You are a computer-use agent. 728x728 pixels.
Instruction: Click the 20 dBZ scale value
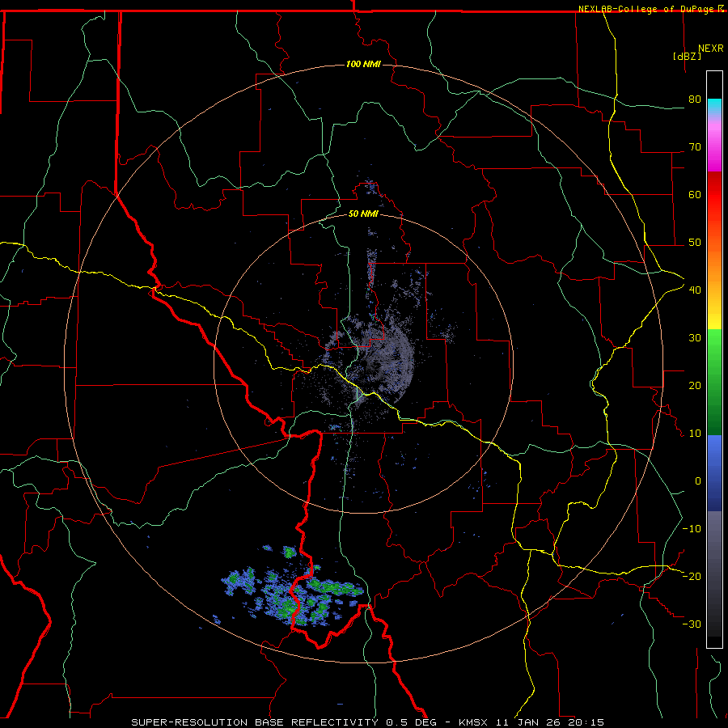tap(695, 386)
